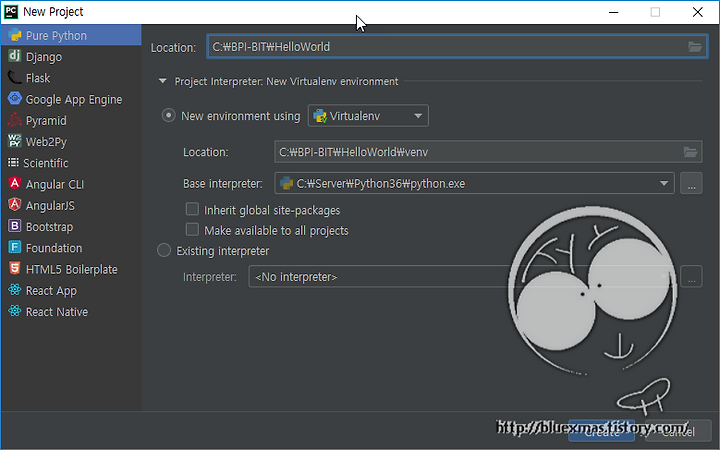Click the AngularJS shield icon
The height and width of the screenshot is (450, 720).
point(15,205)
